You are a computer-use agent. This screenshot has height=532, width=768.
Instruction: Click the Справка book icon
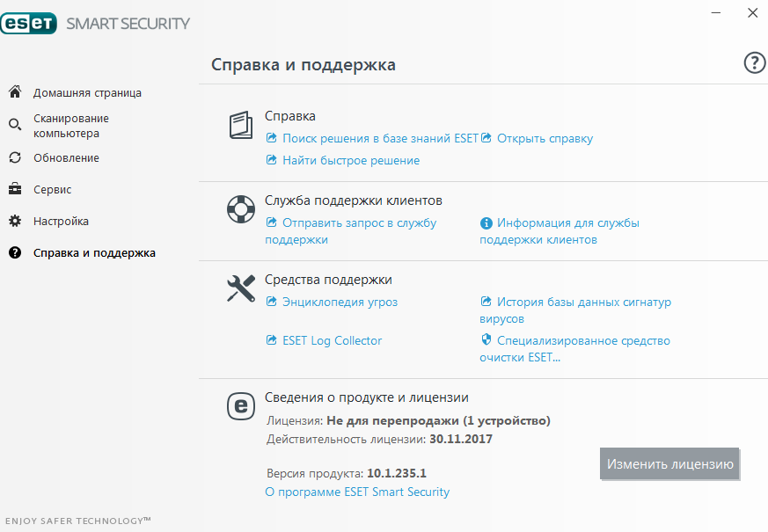(240, 125)
